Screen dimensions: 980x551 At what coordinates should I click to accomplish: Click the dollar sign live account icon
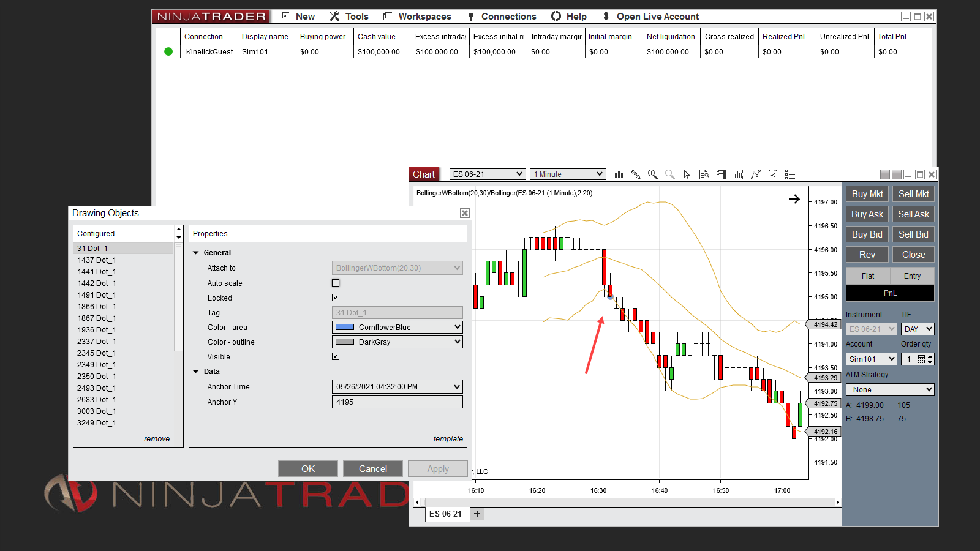(x=606, y=16)
